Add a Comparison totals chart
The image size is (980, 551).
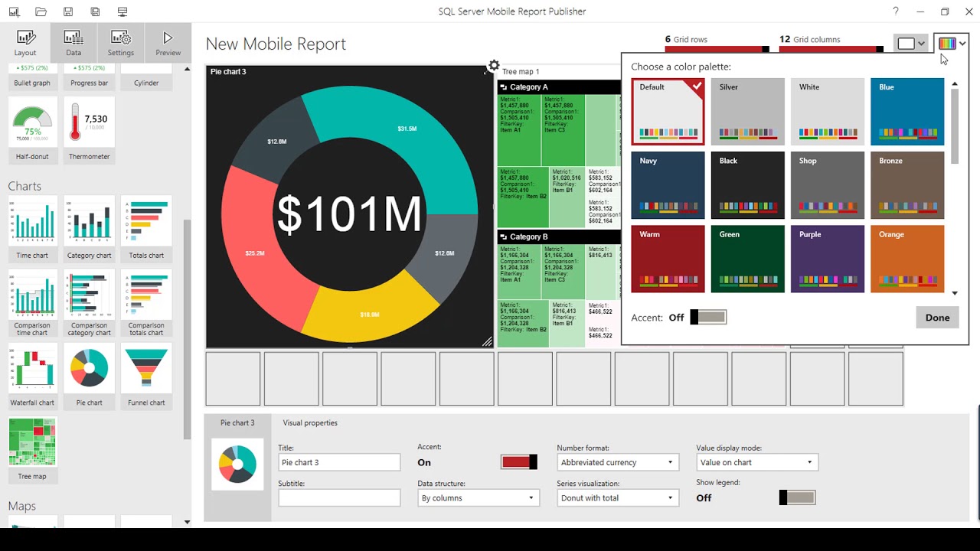146,303
